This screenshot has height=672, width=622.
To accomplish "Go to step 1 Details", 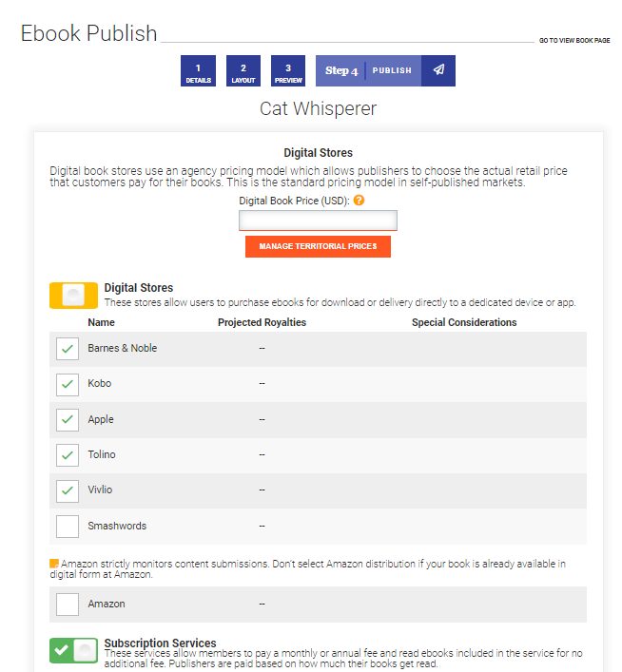I will point(198,71).
